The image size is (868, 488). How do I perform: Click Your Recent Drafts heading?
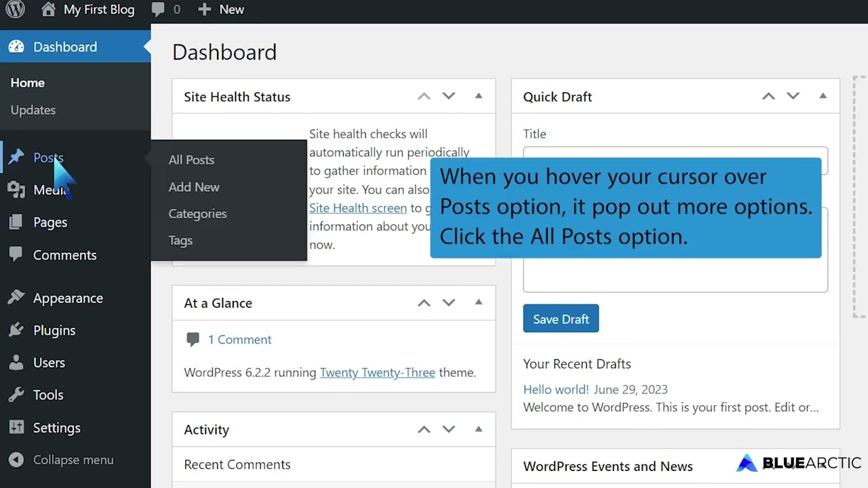(x=577, y=364)
